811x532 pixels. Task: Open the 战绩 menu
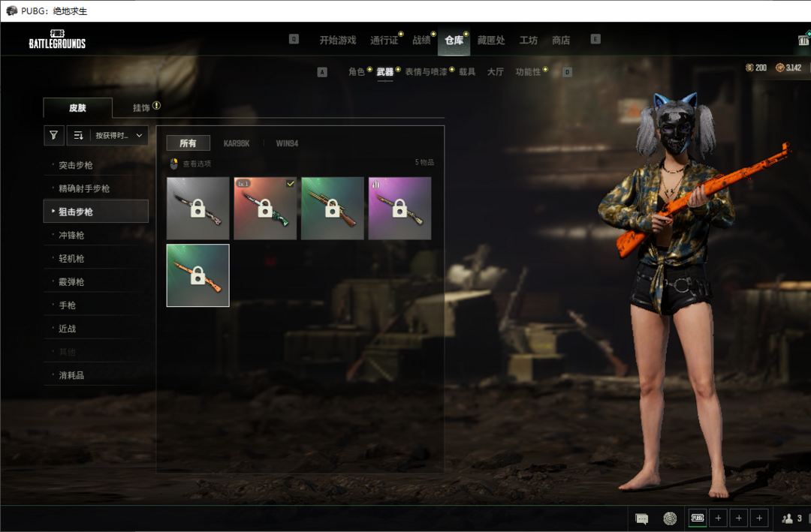click(x=421, y=40)
